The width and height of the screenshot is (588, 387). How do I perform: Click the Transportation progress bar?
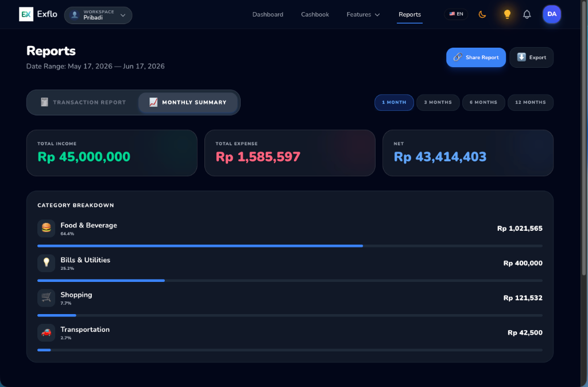coord(290,350)
